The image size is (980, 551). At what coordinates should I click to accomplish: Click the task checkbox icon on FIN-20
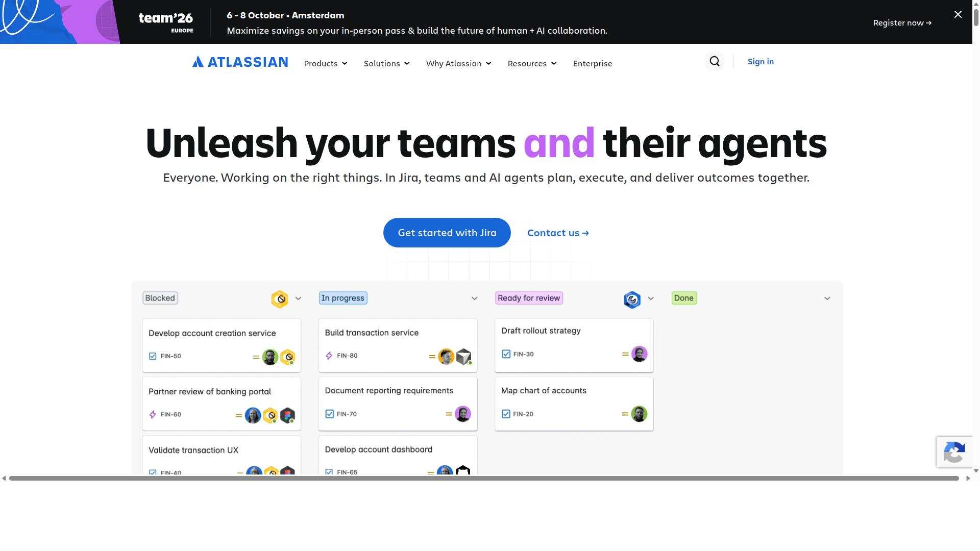(506, 414)
